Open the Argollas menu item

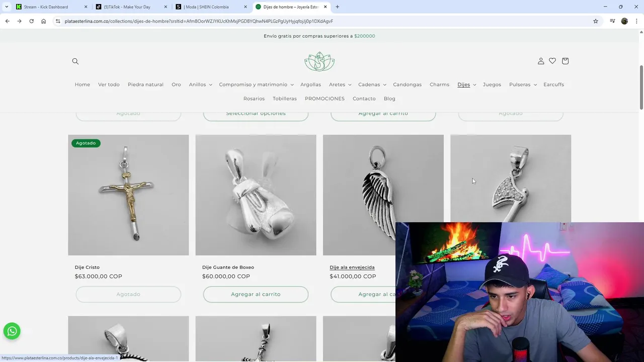310,84
